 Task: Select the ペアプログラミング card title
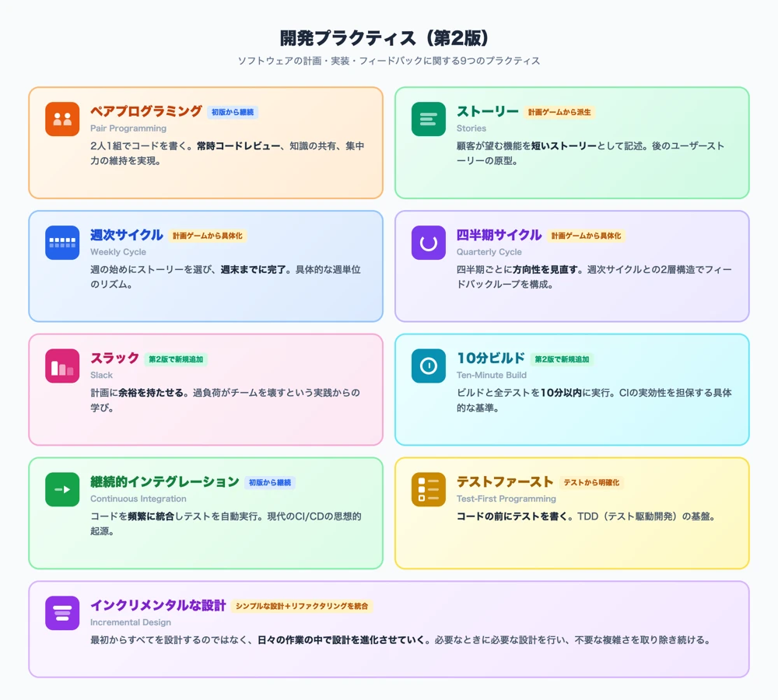(x=146, y=111)
